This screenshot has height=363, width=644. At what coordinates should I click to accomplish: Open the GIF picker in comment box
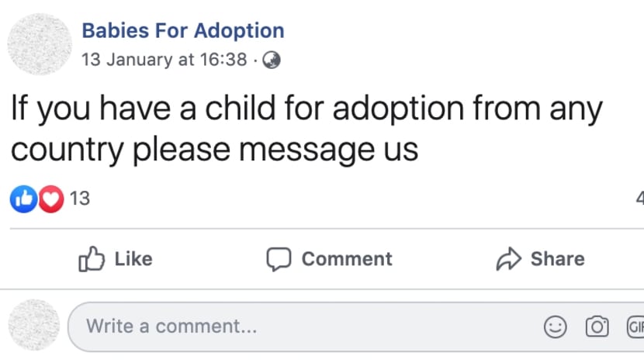tap(635, 327)
